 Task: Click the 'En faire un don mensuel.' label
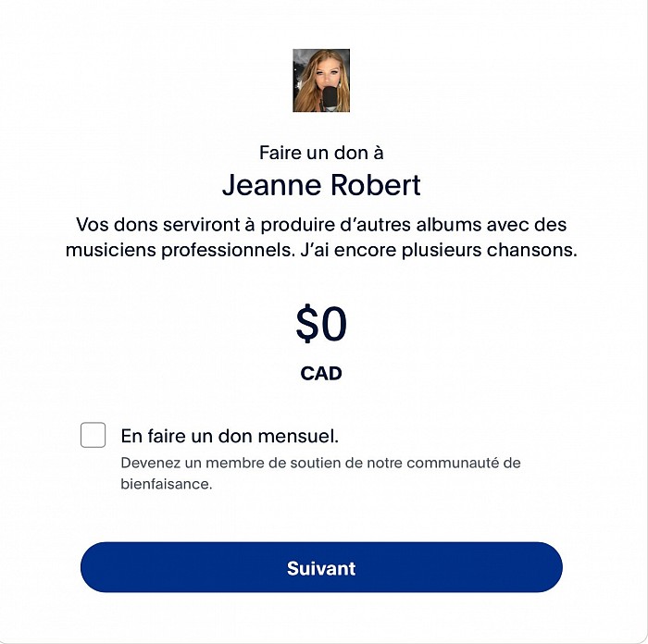tap(230, 436)
